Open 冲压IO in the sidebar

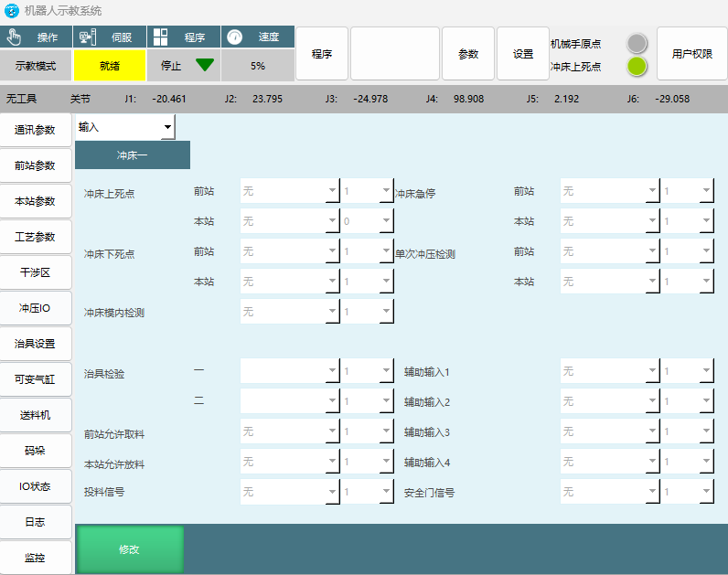tap(35, 308)
